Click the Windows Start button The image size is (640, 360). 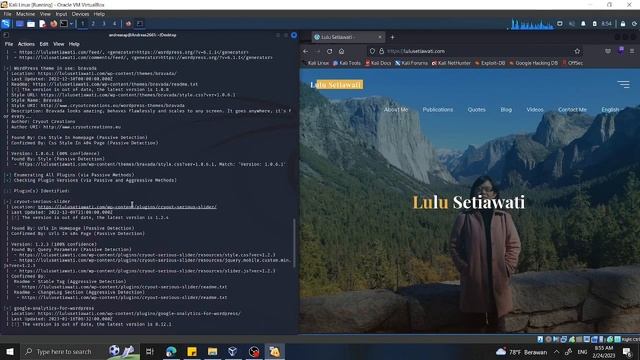pyautogui.click(x=10, y=351)
